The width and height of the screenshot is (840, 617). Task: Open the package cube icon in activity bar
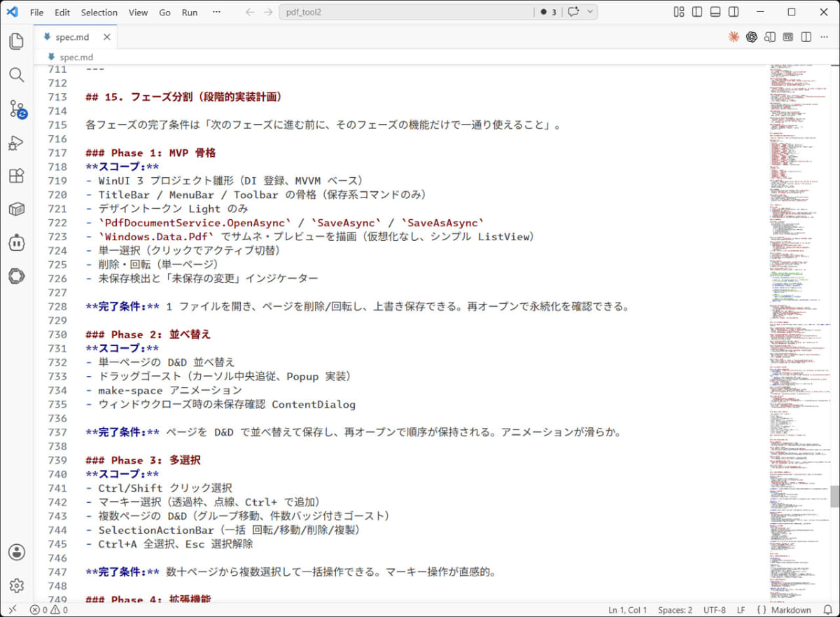click(x=16, y=209)
